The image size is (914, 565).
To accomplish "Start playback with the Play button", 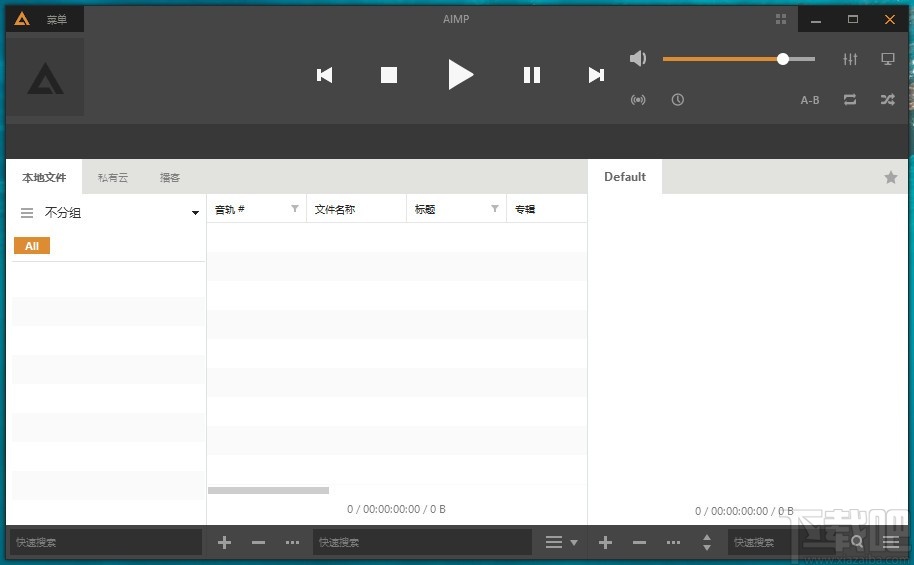I will coord(460,75).
